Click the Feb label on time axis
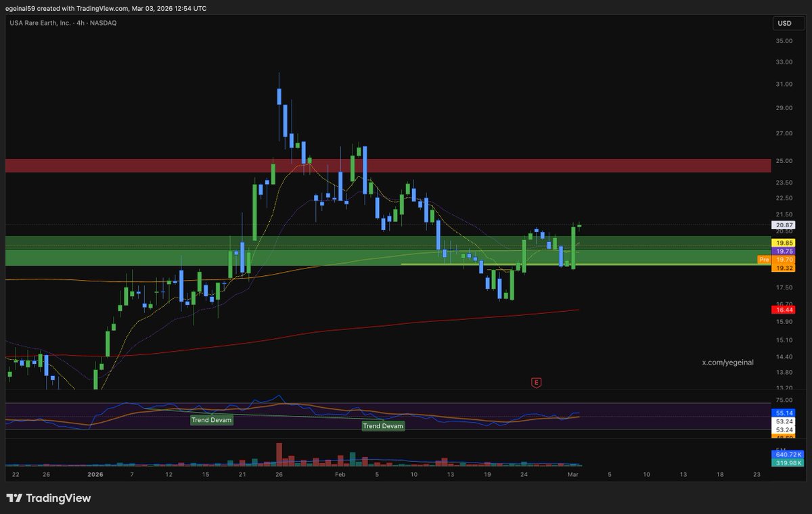 (x=340, y=475)
